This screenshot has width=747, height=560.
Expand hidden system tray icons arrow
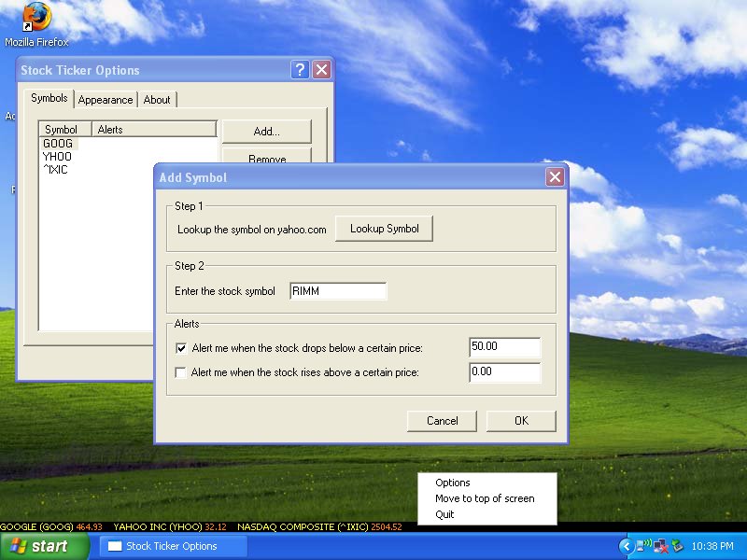[626, 546]
